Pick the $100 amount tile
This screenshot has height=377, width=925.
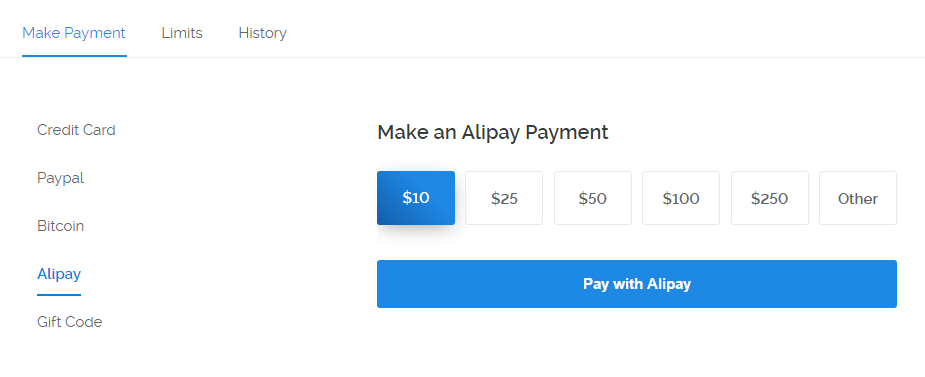[681, 198]
